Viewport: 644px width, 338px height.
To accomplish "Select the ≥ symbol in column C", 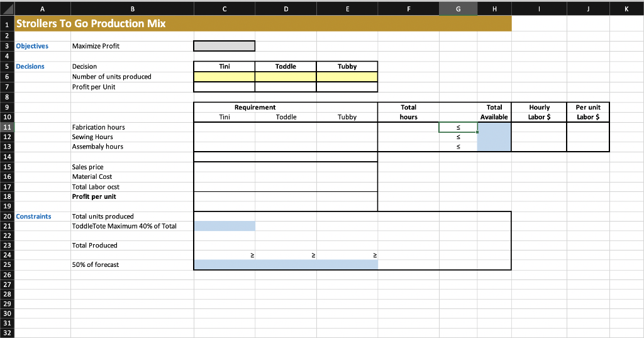I will pos(252,256).
